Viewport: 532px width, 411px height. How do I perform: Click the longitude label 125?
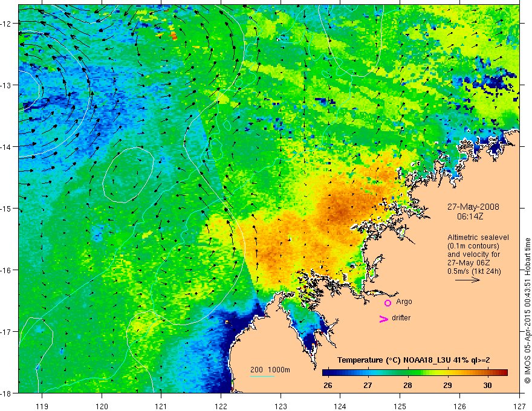tap(400, 407)
